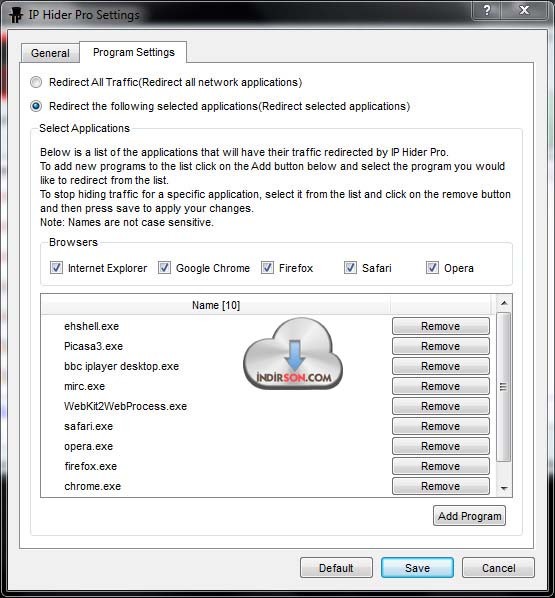Select the firefox.exe list row
The width and height of the screenshot is (555, 598).
click(x=216, y=466)
